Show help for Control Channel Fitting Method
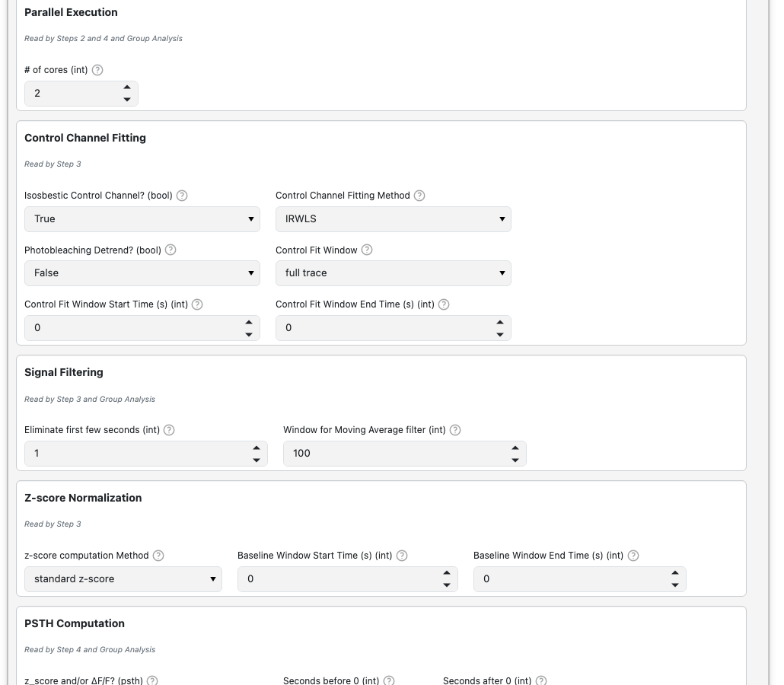 tap(419, 196)
